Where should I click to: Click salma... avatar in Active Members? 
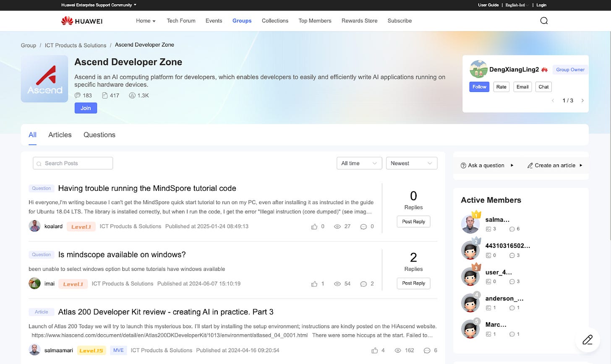pos(470,224)
